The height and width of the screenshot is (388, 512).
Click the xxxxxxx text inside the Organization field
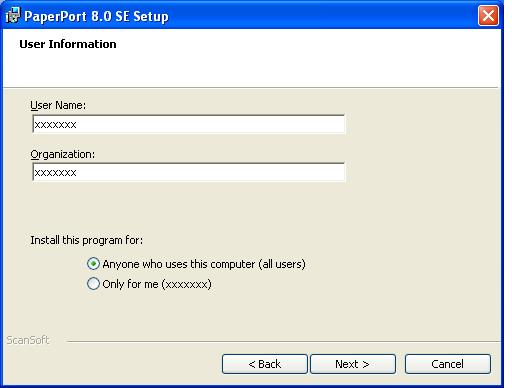click(56, 173)
